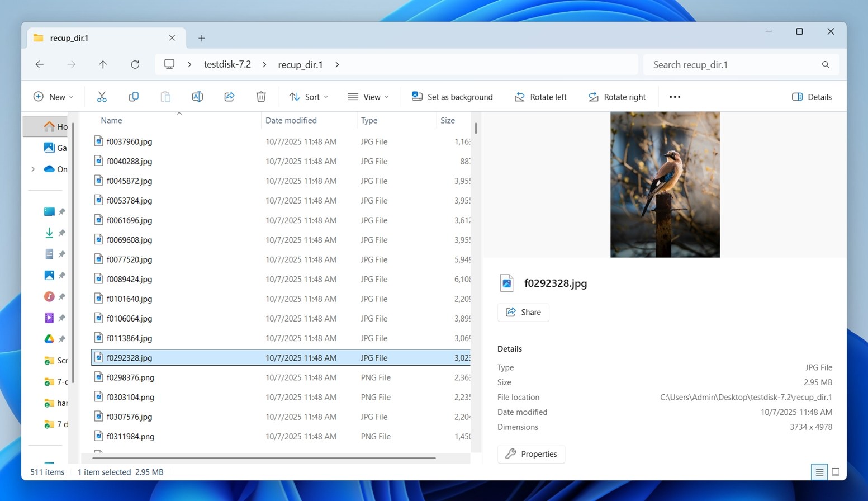Open the See more ellipsis menu

coord(675,96)
